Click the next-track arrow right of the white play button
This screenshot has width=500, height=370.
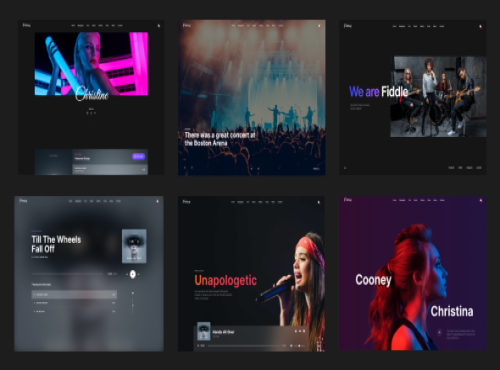pos(138,274)
